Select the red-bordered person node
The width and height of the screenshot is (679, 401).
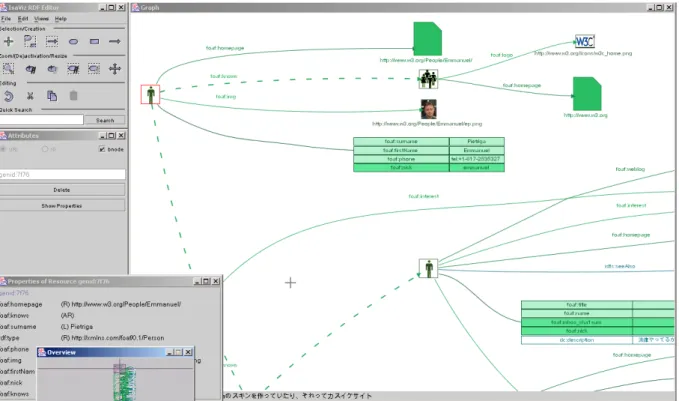150,94
